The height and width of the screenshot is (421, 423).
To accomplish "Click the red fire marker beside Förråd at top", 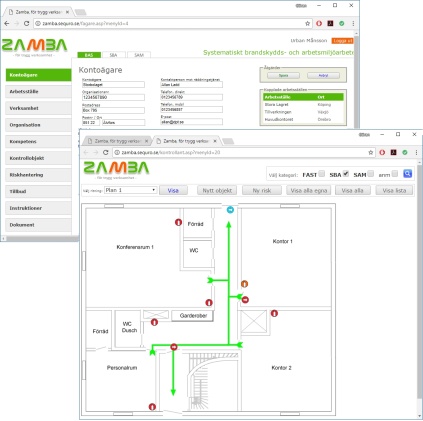I will (178, 222).
